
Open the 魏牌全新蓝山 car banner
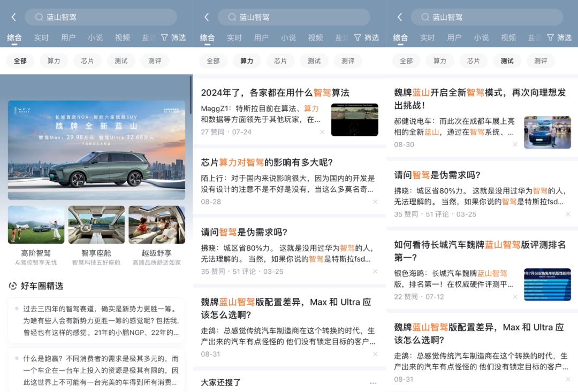(x=96, y=150)
